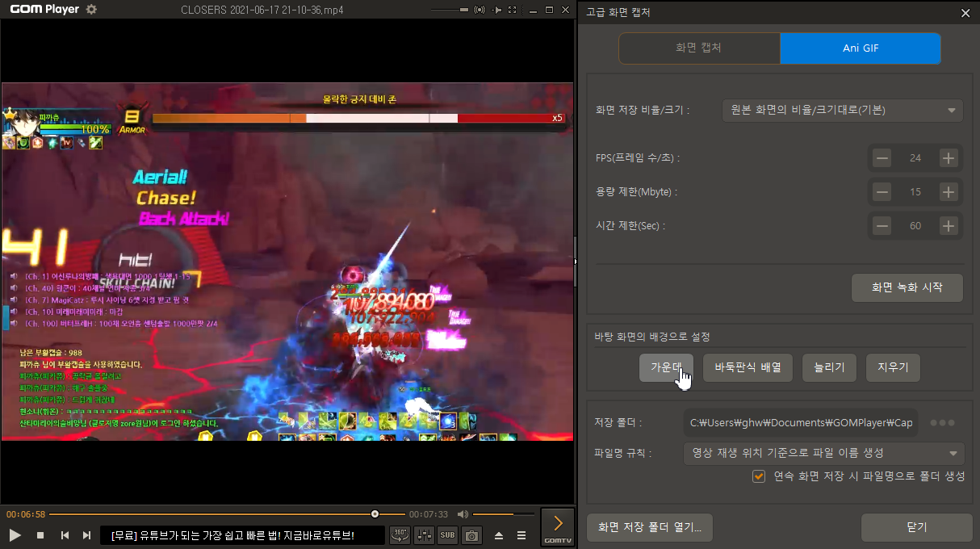Screen dimensions: 980x549
Task: Stop video playback
Action: coord(40,535)
